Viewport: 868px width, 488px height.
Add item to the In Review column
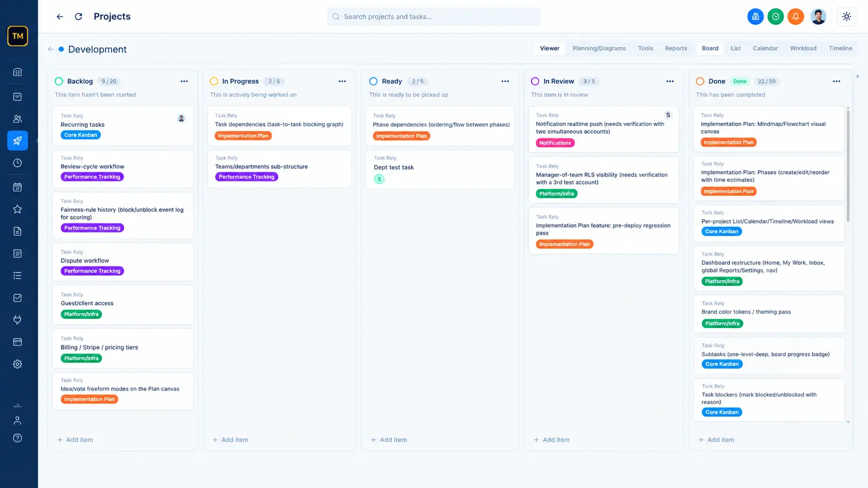[552, 440]
